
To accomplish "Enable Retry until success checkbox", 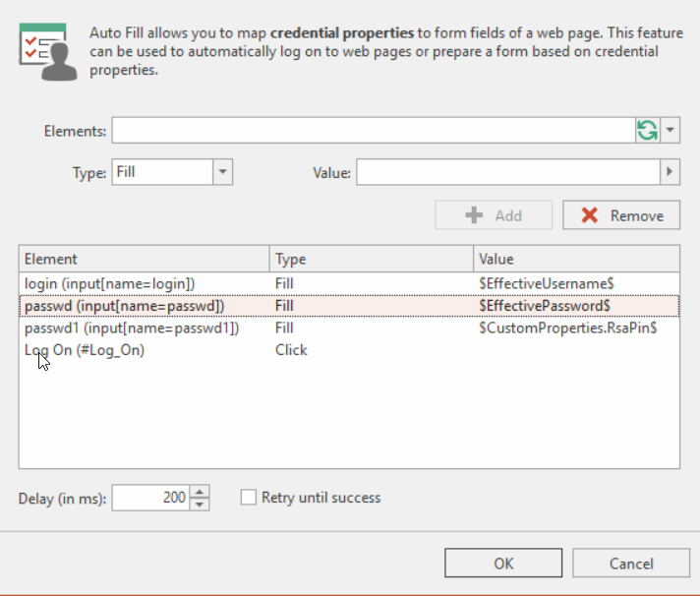I will click(250, 498).
